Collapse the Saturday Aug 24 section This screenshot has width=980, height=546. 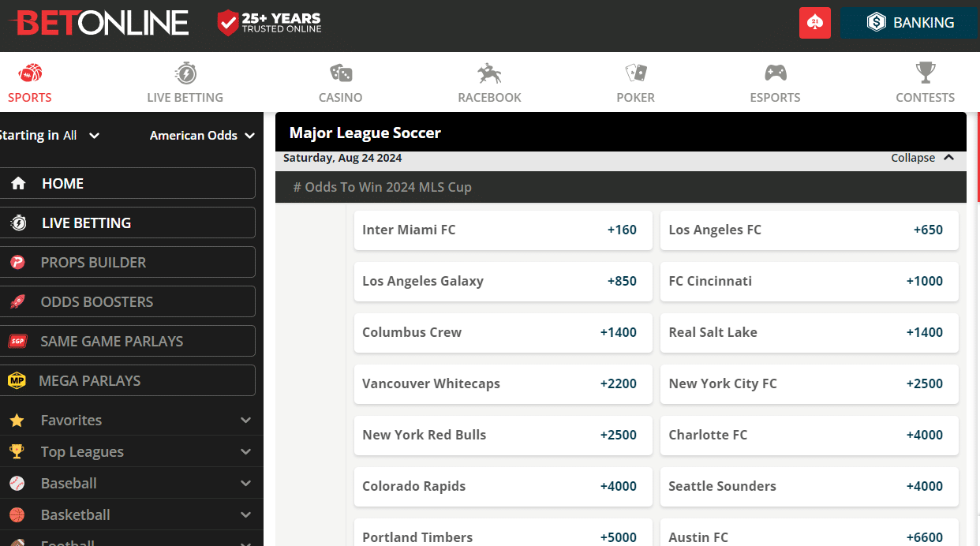[x=923, y=158]
